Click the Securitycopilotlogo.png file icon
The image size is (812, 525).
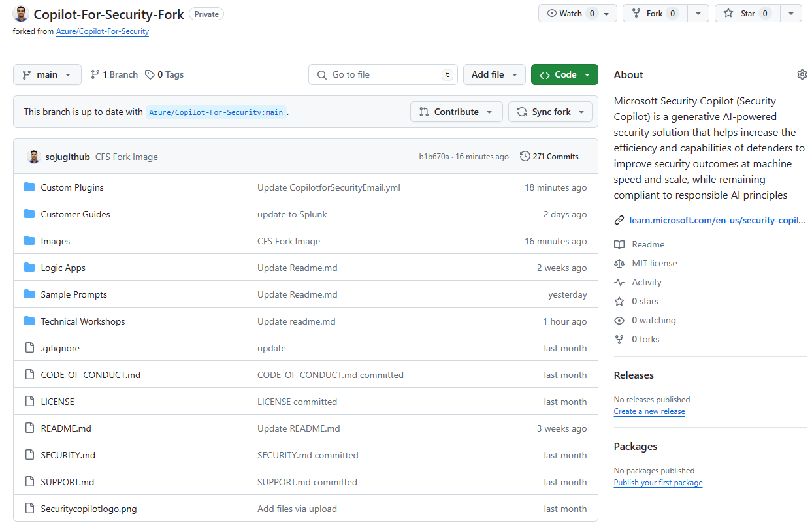29,509
